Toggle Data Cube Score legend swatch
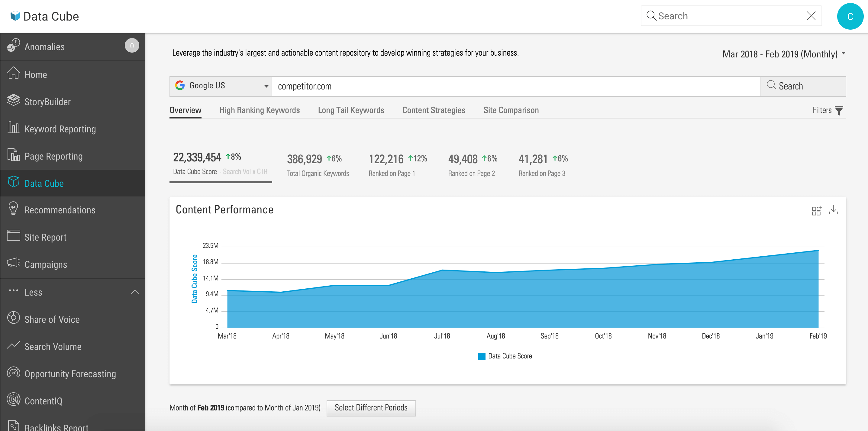This screenshot has height=431, width=868. click(482, 356)
